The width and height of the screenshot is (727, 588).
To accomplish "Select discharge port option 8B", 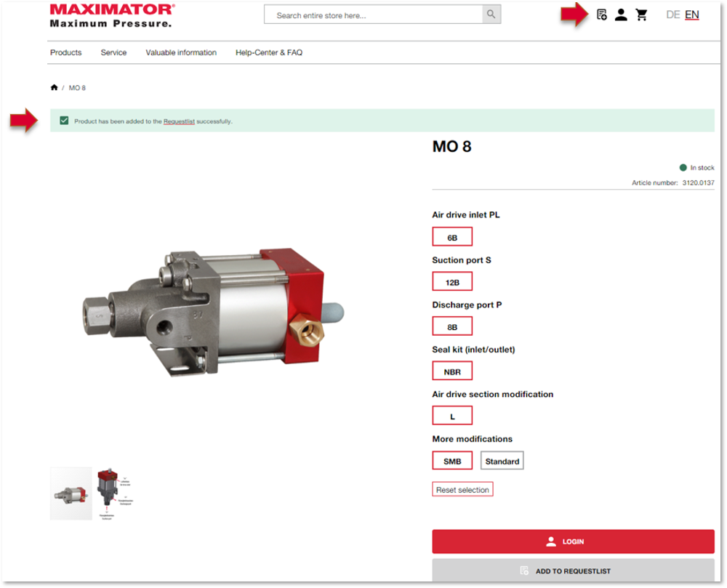I will coord(452,326).
